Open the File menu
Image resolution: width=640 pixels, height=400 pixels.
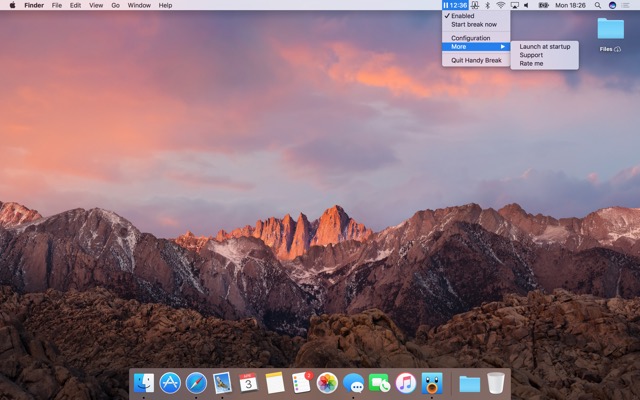(x=57, y=5)
